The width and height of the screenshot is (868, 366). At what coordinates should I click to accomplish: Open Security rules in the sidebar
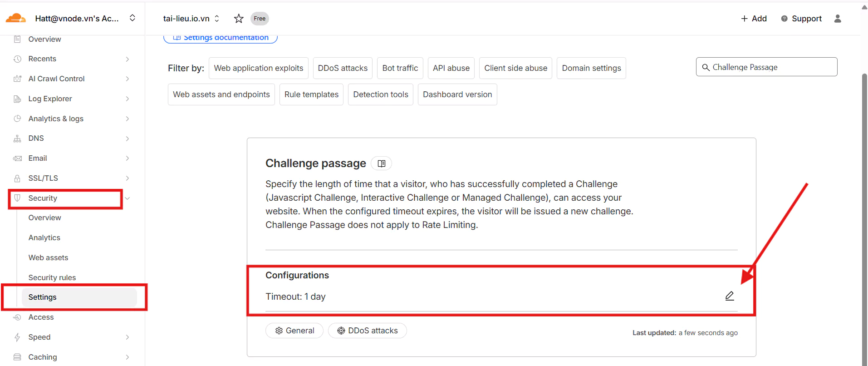click(x=52, y=277)
